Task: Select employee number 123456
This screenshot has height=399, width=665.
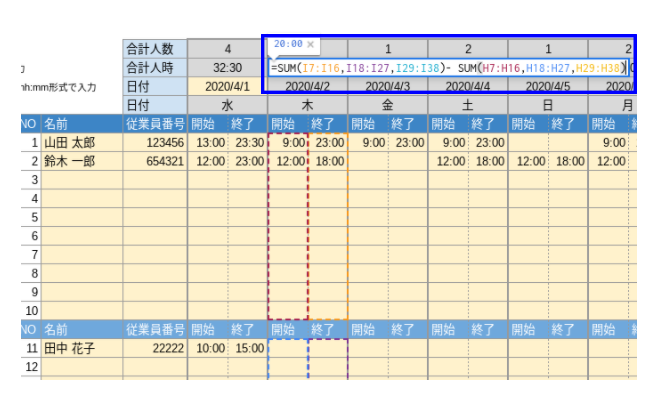Action: (x=155, y=142)
